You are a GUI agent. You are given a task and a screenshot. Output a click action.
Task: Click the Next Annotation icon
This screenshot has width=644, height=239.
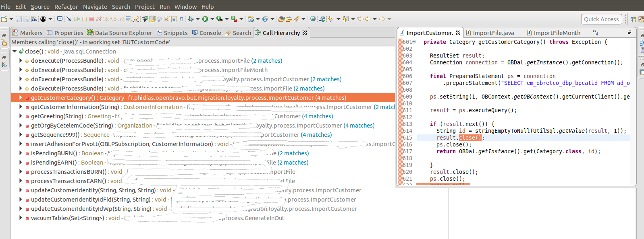pos(331,19)
